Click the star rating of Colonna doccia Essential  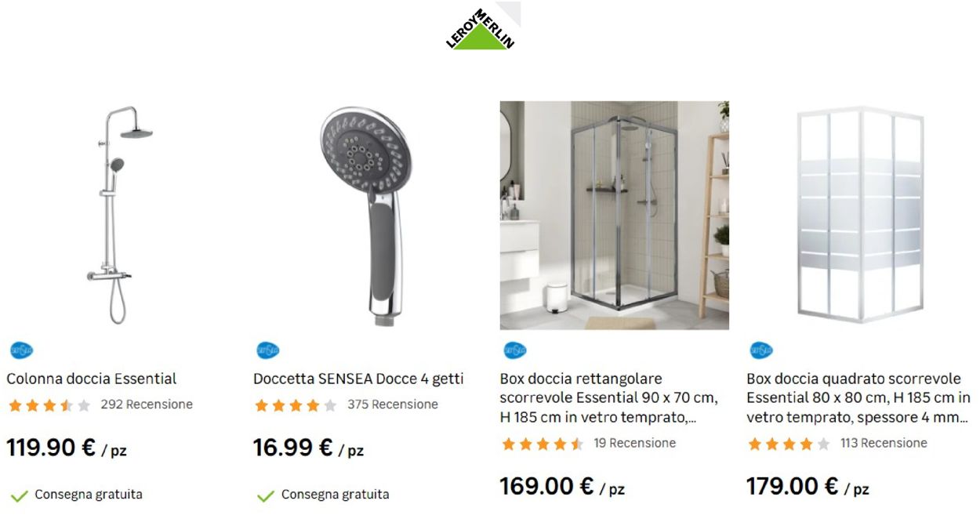pyautogui.click(x=49, y=405)
